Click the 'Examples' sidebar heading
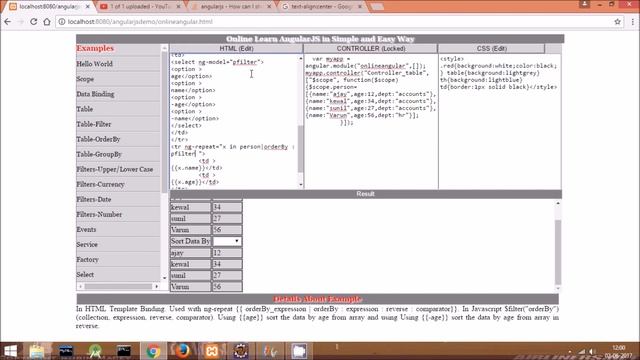Screen dimensions: 640x360 [x=95, y=48]
